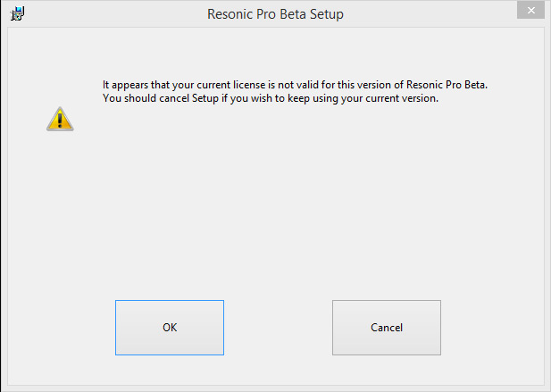Screen dimensions: 551x392
Task: Click the "Resonic Pro Beta Setup" window title
Action: coord(275,15)
